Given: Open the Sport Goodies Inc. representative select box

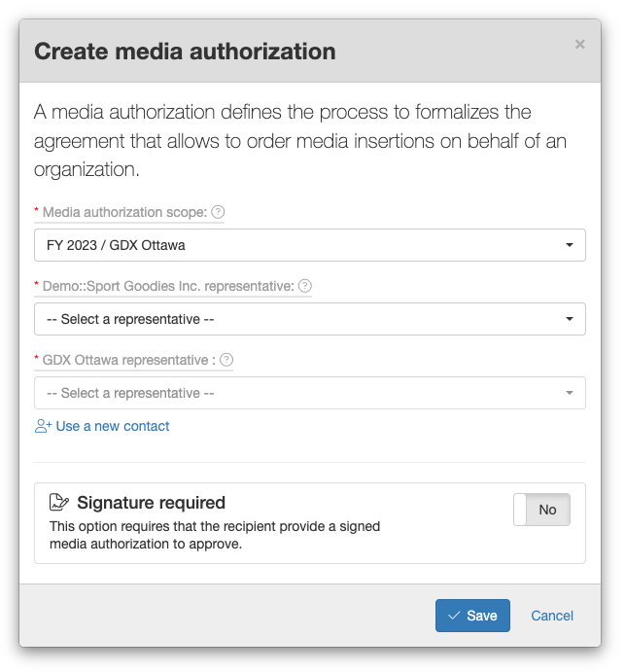Looking at the screenshot, I should pyautogui.click(x=310, y=319).
